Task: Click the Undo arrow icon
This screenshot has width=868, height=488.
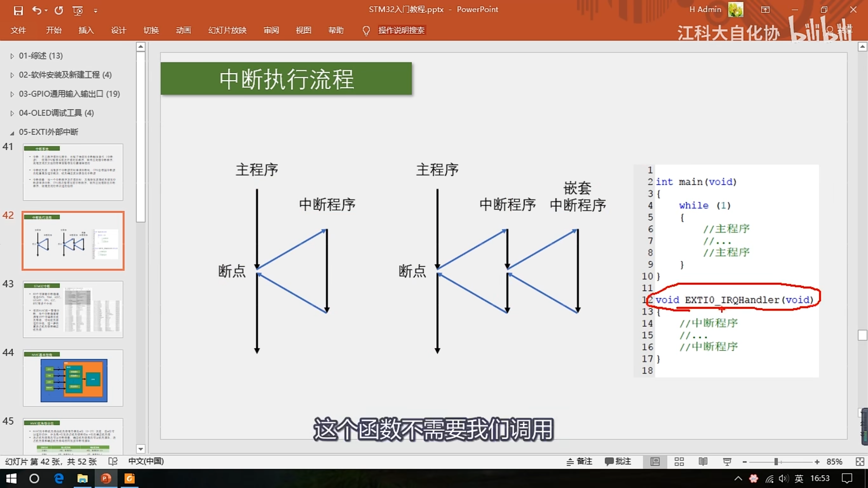Action: pyautogui.click(x=37, y=11)
